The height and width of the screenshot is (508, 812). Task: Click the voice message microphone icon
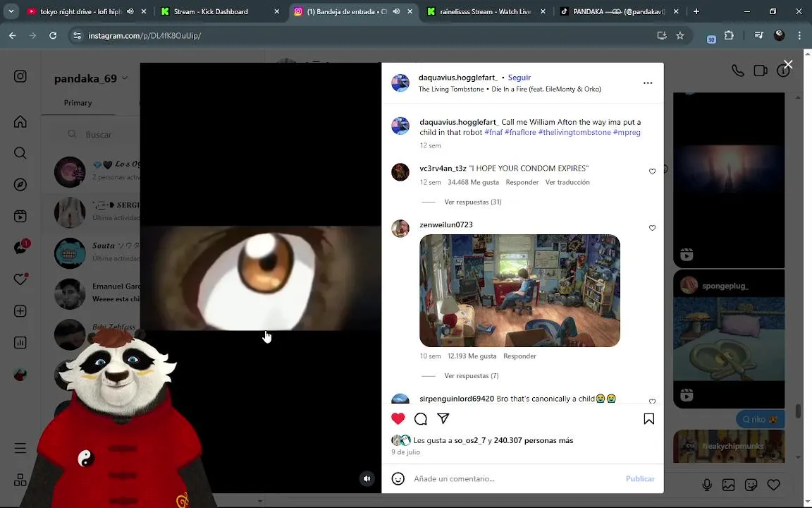(707, 485)
